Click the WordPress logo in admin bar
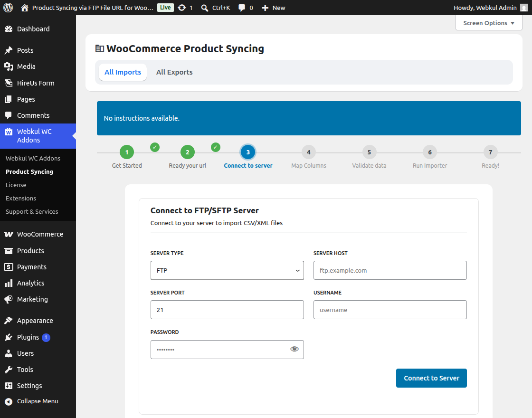The image size is (532, 418). click(x=8, y=8)
